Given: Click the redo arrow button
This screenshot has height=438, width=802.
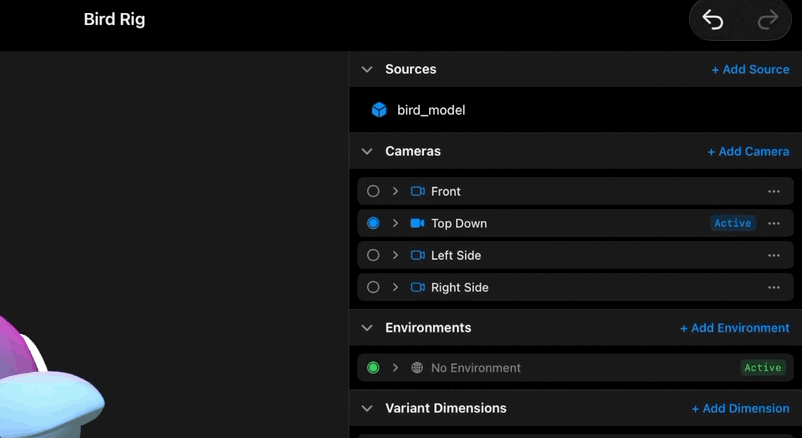Looking at the screenshot, I should click(x=768, y=20).
